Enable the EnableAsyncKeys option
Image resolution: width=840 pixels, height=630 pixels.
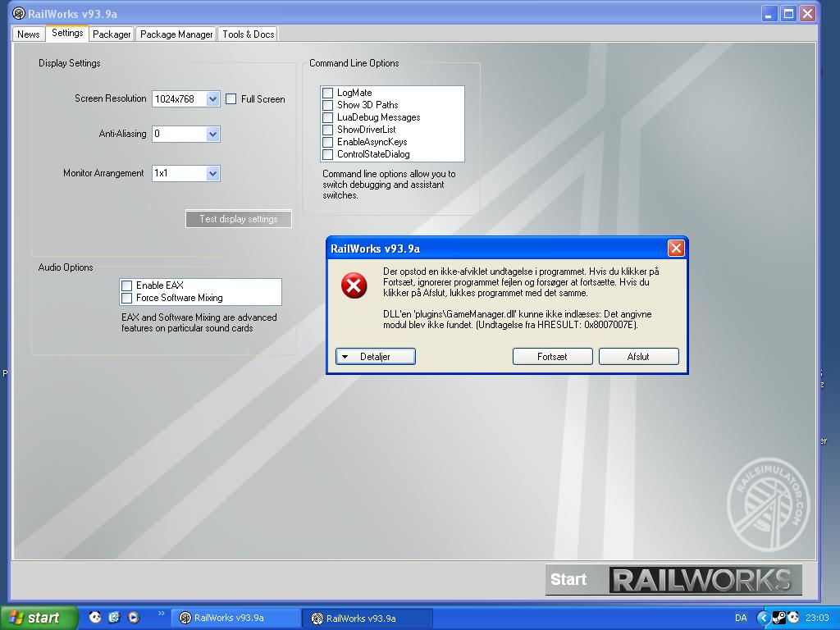(328, 142)
